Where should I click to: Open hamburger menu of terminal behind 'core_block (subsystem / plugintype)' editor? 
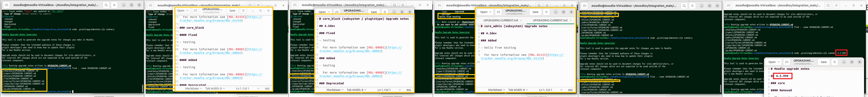(403, 5)
